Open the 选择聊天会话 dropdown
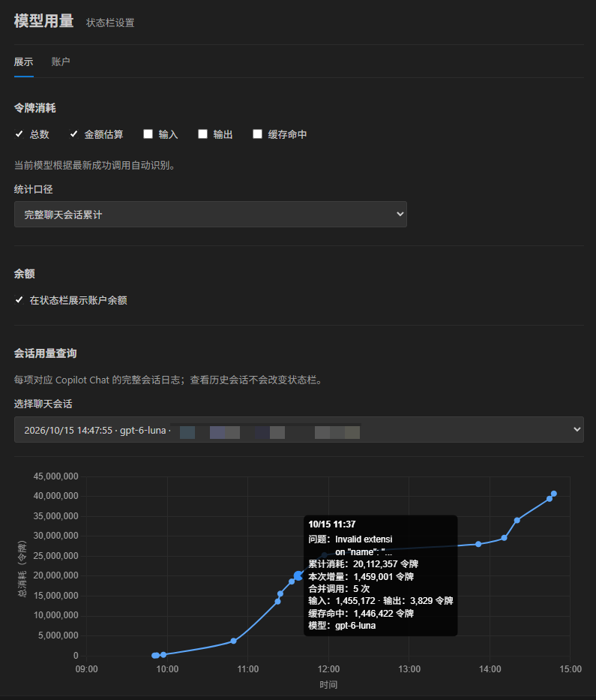 coord(299,429)
